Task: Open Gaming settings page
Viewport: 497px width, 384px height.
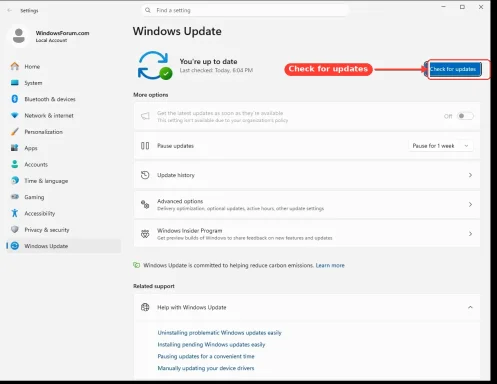Action: pyautogui.click(x=63, y=197)
